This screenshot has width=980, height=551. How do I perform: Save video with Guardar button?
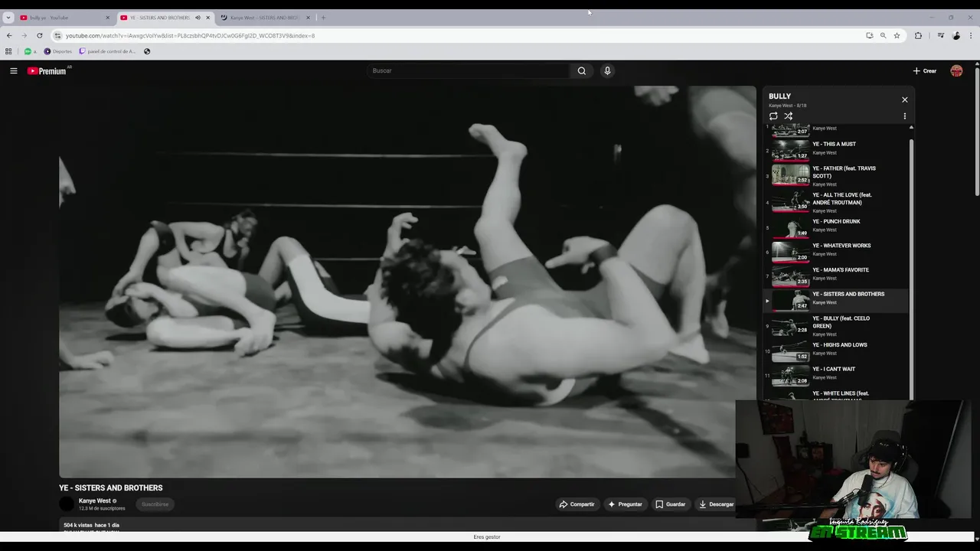click(x=670, y=504)
